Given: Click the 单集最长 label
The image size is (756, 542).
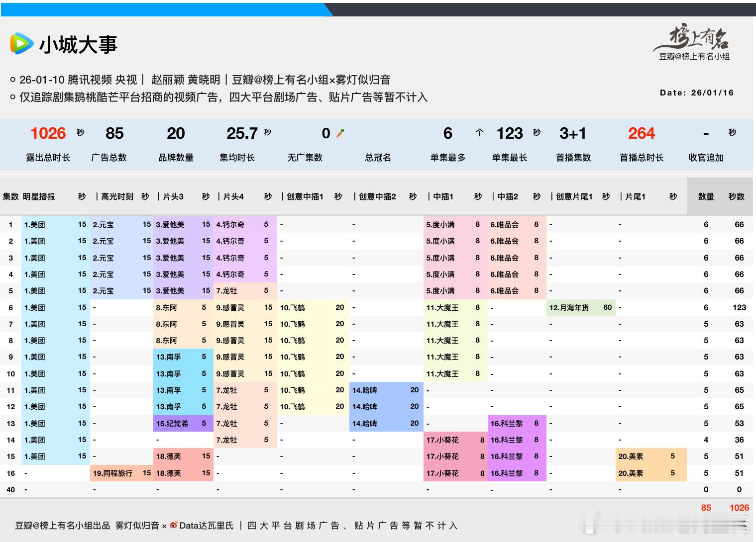Looking at the screenshot, I should point(510,158).
